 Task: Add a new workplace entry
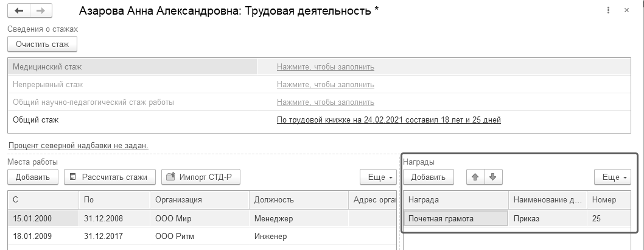(x=33, y=177)
